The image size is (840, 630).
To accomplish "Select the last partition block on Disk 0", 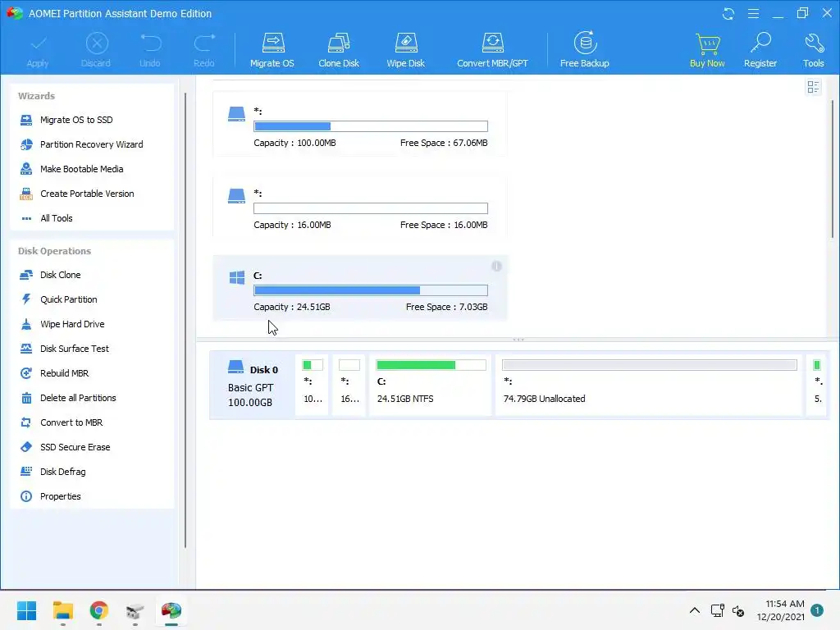I will tap(818, 386).
